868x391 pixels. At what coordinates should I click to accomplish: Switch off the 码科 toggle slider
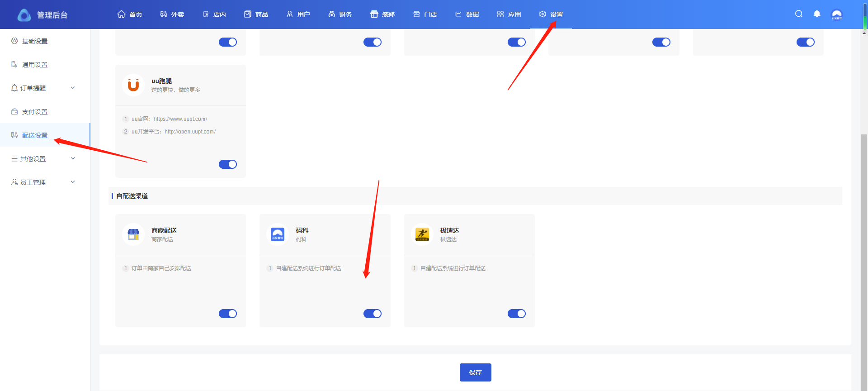tap(372, 314)
